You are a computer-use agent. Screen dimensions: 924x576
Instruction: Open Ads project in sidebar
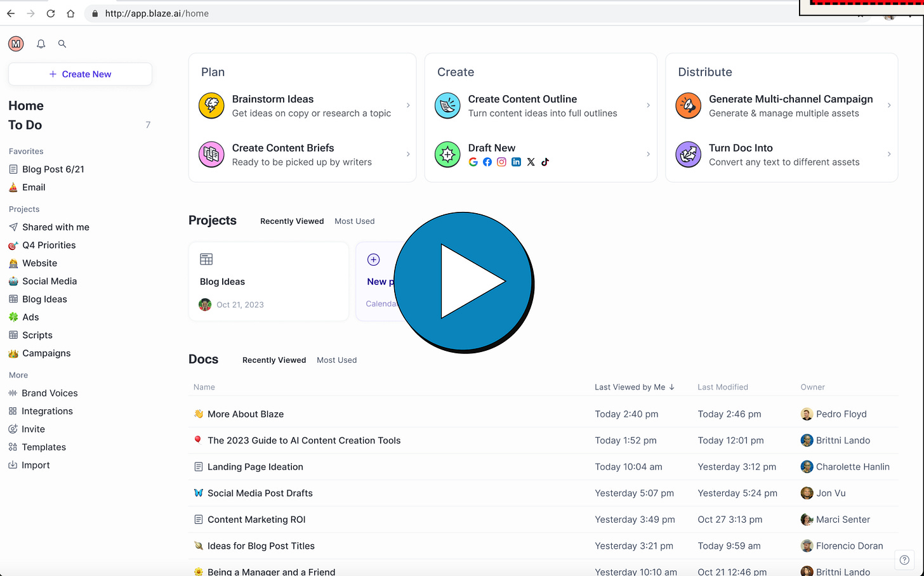[23, 317]
